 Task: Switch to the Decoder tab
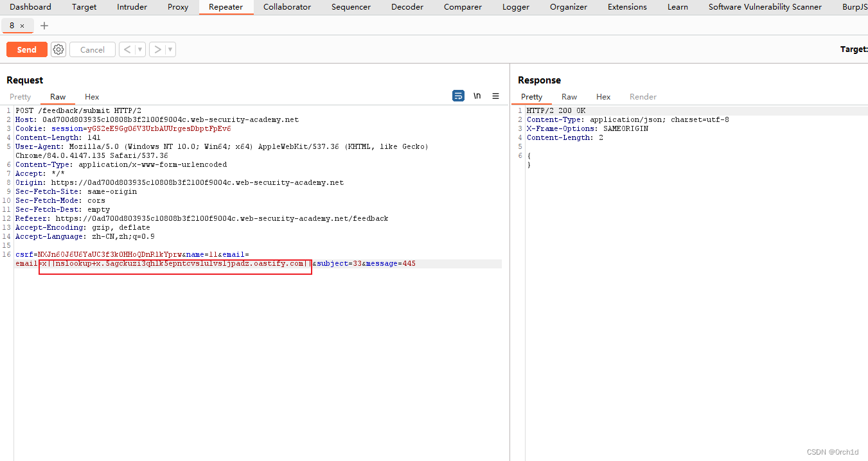407,7
